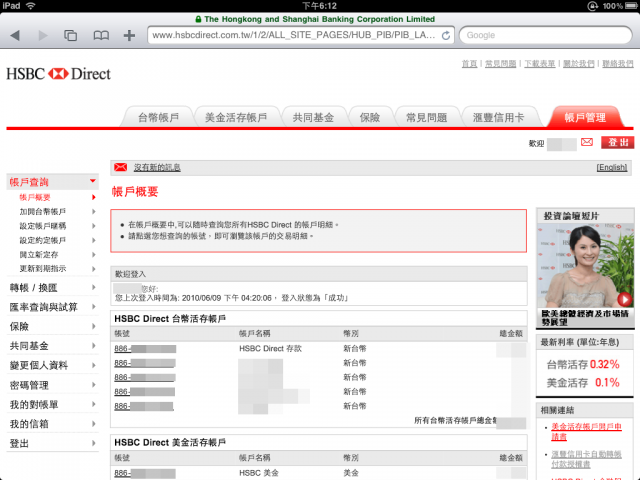
Task: Click the red envelope message icon
Action: (x=120, y=167)
